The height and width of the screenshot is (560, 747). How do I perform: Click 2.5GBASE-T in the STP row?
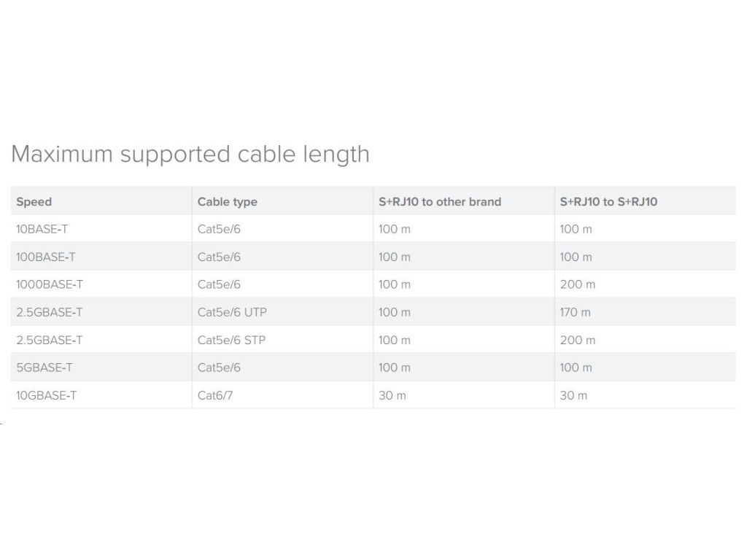pos(49,340)
